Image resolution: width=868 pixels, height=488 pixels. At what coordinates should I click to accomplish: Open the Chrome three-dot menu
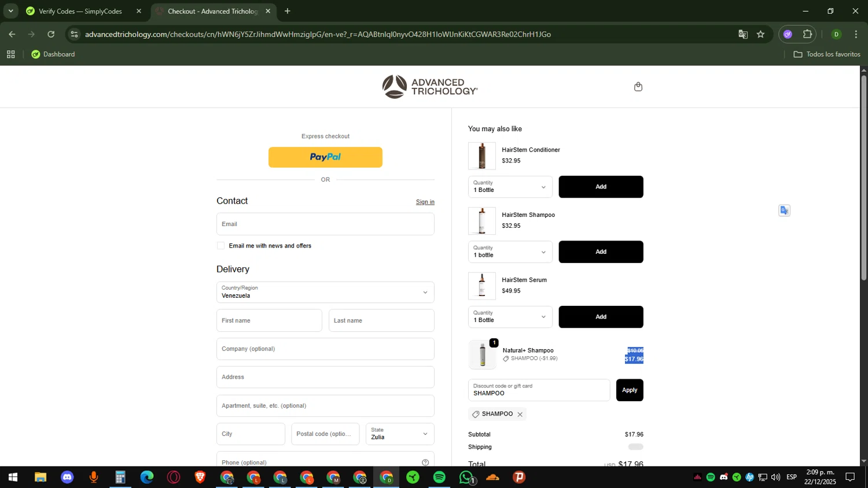[x=856, y=34]
